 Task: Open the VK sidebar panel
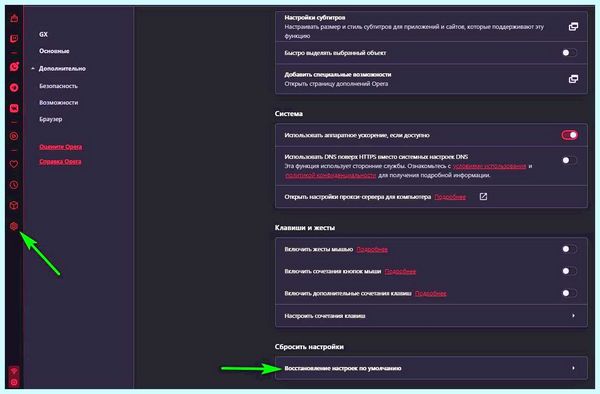click(x=14, y=108)
